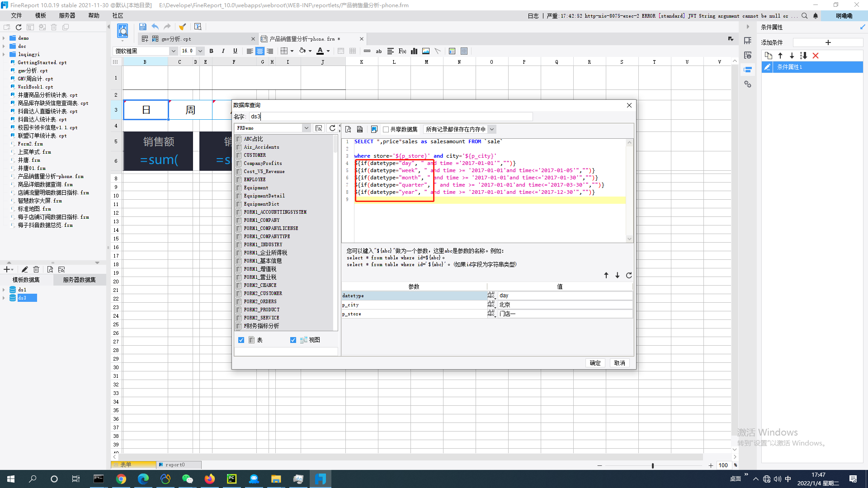Click the hyperlink icon in right sidebar
Screen dimensions: 868x488
pos(748,84)
